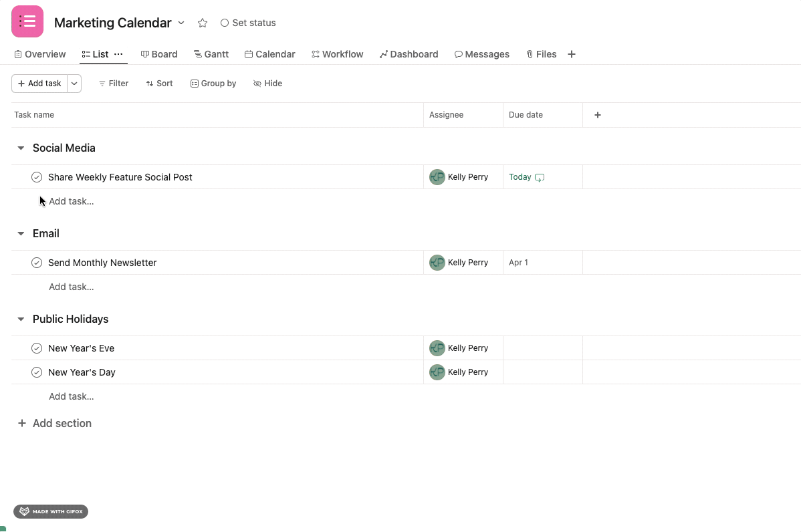Viewport: 801px width, 532px height.
Task: Click Kelly Perry avatar on Social Post row
Action: [437, 177]
